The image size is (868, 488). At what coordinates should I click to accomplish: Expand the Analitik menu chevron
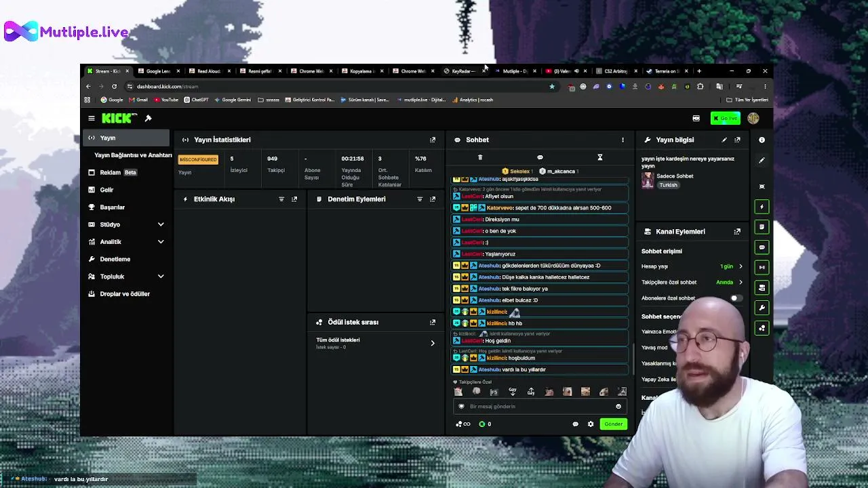[x=161, y=242]
